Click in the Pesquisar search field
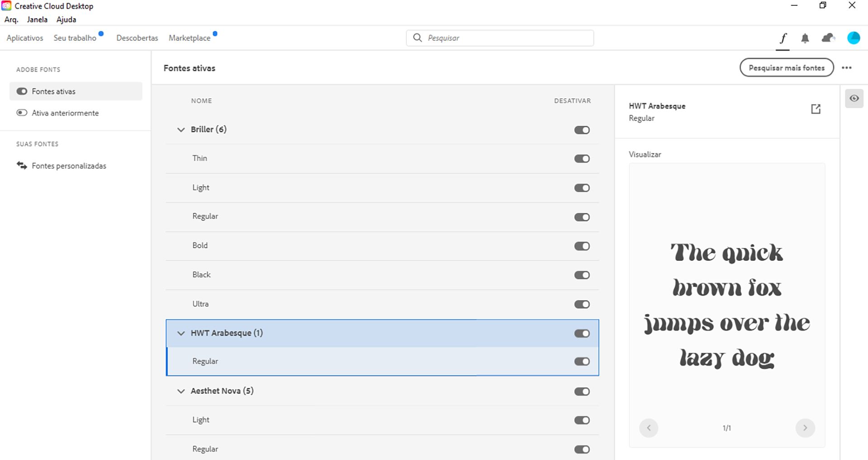This screenshot has width=868, height=460. tap(500, 38)
